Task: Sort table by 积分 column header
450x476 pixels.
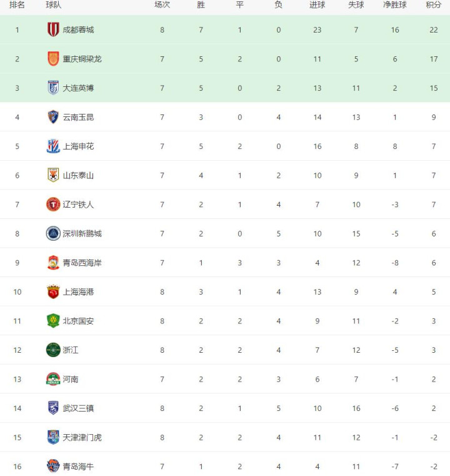Action: 433,5
